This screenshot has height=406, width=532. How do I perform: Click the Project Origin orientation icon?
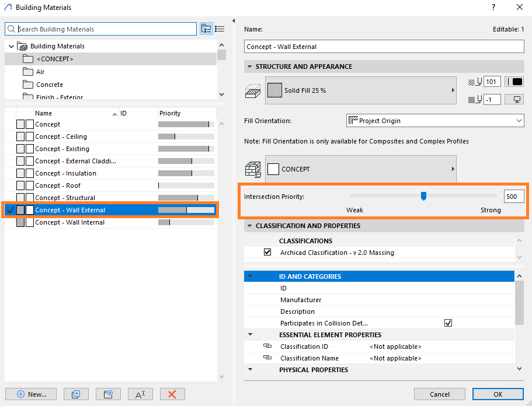[353, 121]
